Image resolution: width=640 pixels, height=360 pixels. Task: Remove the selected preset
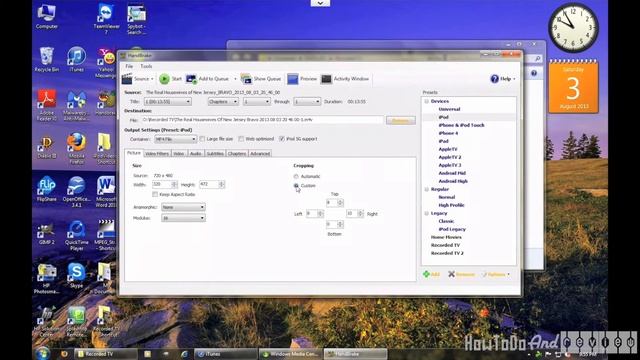pyautogui.click(x=461, y=274)
